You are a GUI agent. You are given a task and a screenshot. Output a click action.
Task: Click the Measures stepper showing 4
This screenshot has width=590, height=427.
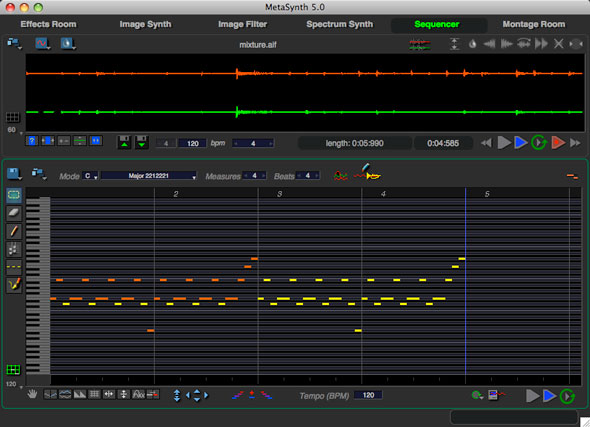point(254,176)
